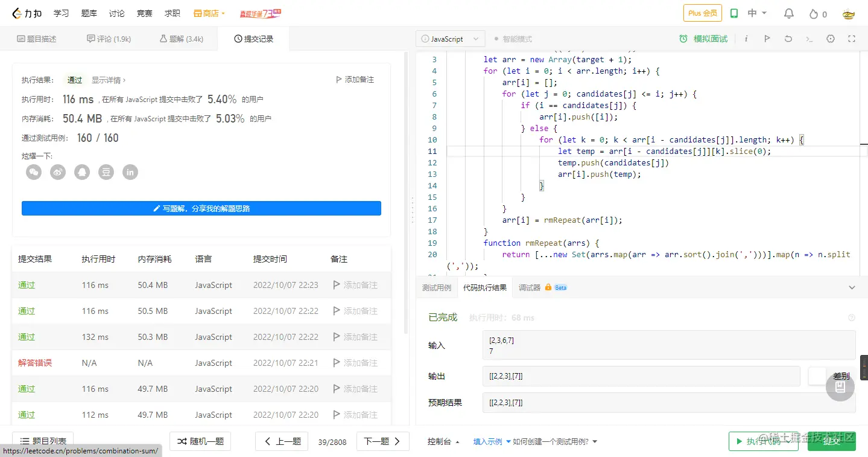The image size is (868, 457).
Task: Click the streak flame icon
Action: click(x=813, y=13)
